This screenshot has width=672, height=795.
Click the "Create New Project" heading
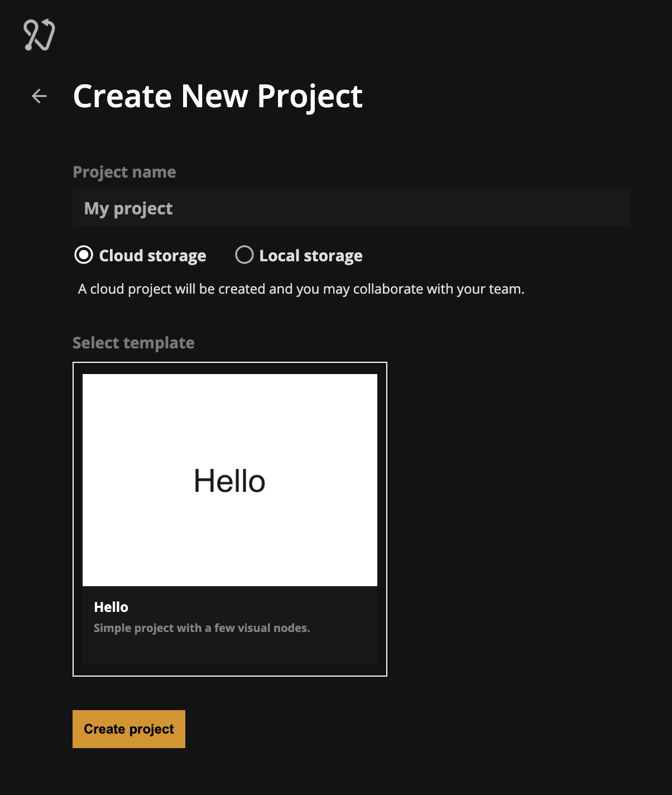pyautogui.click(x=218, y=96)
